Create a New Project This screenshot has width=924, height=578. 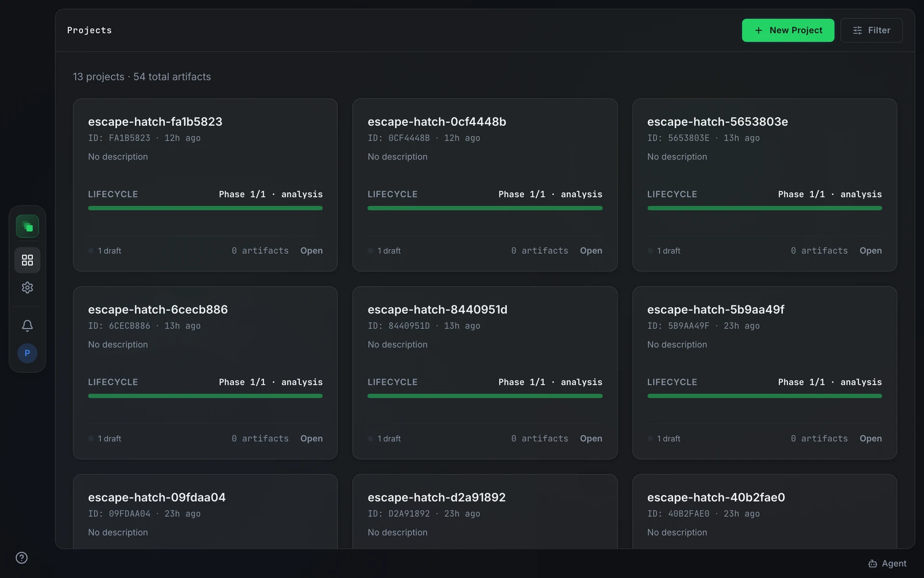click(788, 30)
